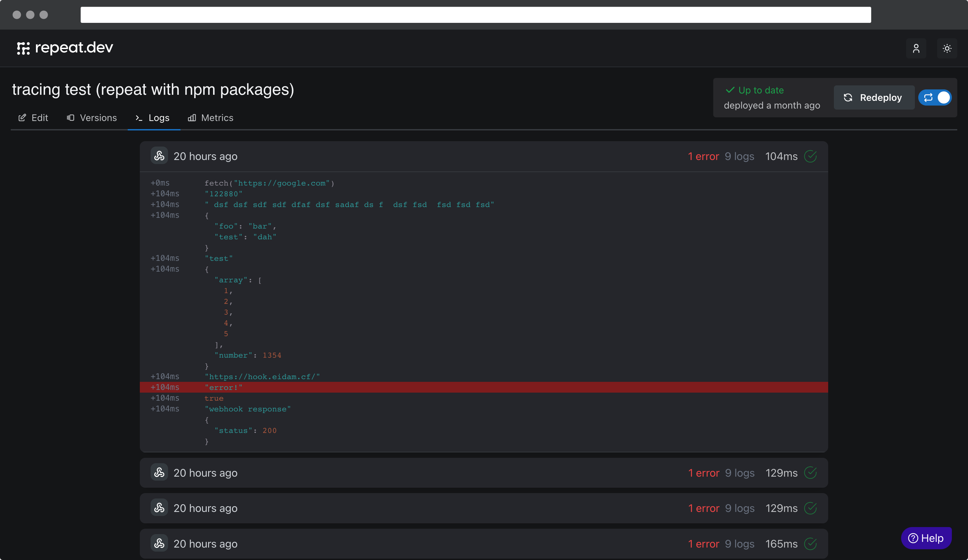Click the 1 error label on 104ms entry
The image size is (968, 560).
point(703,156)
